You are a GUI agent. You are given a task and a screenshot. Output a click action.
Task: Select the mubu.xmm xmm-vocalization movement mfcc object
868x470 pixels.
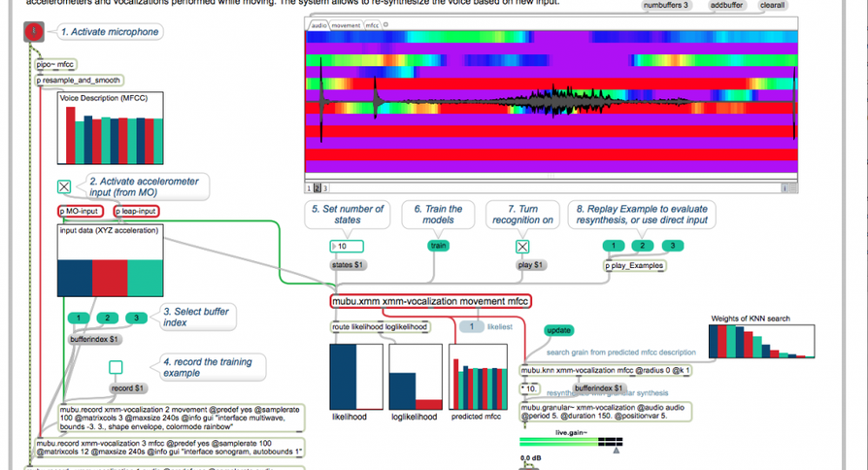[430, 301]
